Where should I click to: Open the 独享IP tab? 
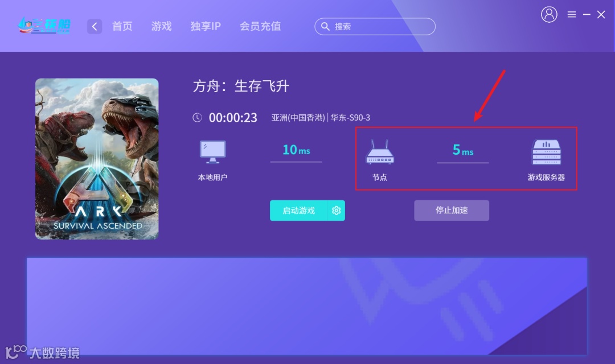pos(206,26)
